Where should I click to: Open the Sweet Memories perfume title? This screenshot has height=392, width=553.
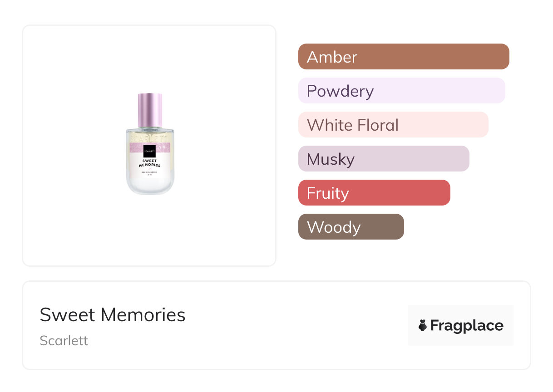pyautogui.click(x=113, y=314)
